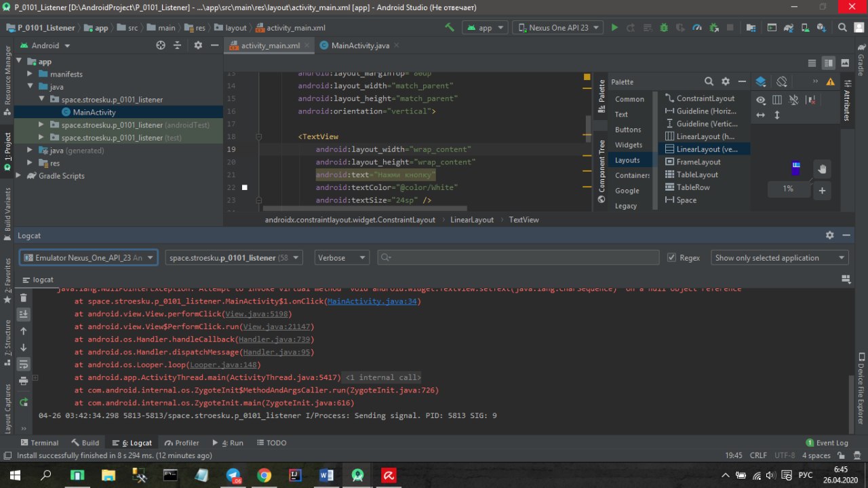Zoom in with the plus button
868x488 pixels.
(x=822, y=191)
